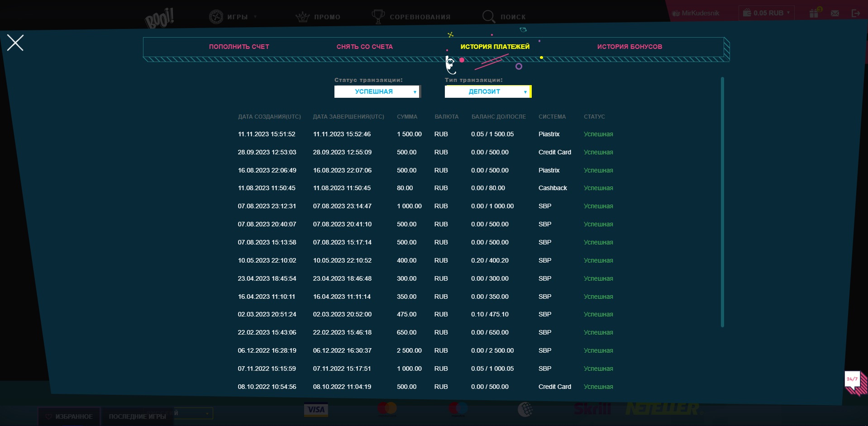
Task: Expand the Тип транзакции dropdown
Action: 487,91
